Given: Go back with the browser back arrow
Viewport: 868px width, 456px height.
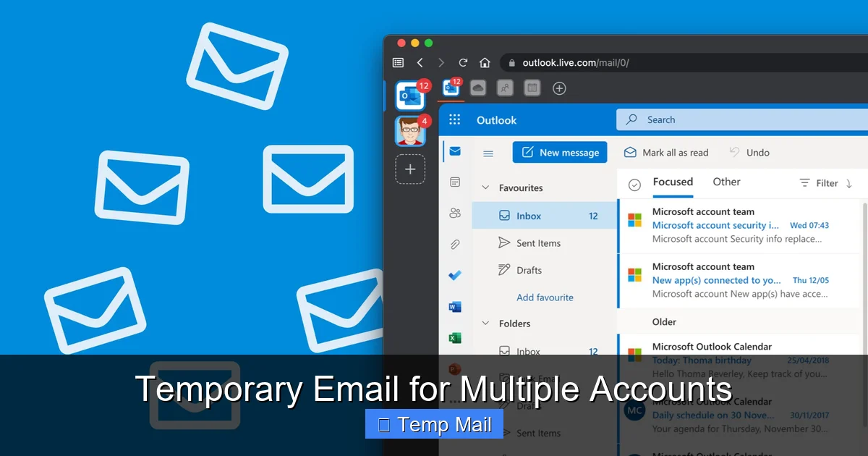Looking at the screenshot, I should [x=420, y=63].
